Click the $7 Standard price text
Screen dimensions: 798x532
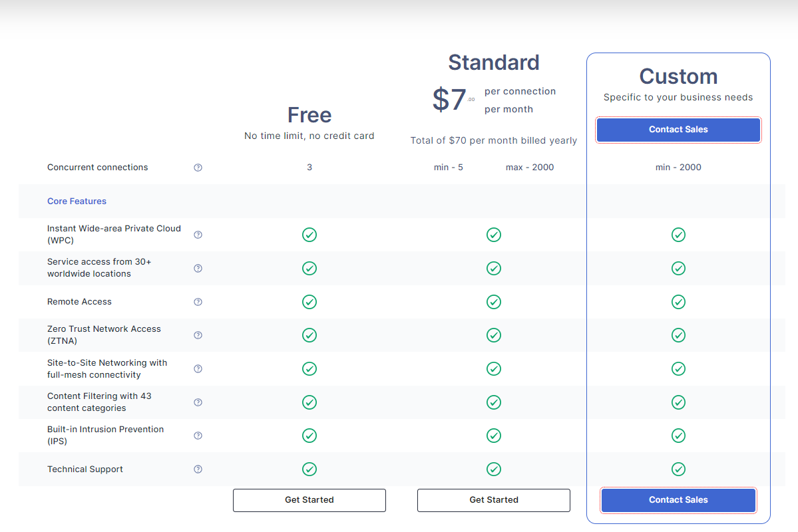pyautogui.click(x=450, y=100)
